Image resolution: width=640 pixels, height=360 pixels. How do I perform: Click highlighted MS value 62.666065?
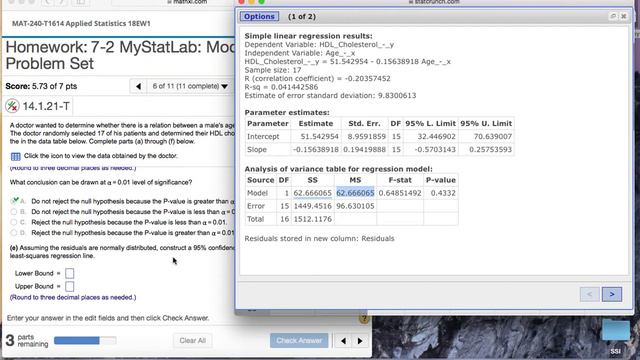click(355, 193)
